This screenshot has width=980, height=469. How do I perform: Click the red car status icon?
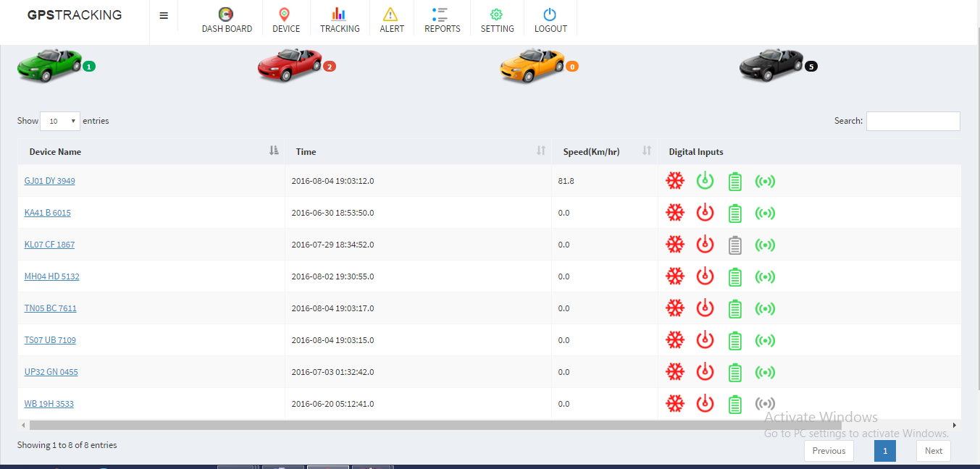point(290,65)
